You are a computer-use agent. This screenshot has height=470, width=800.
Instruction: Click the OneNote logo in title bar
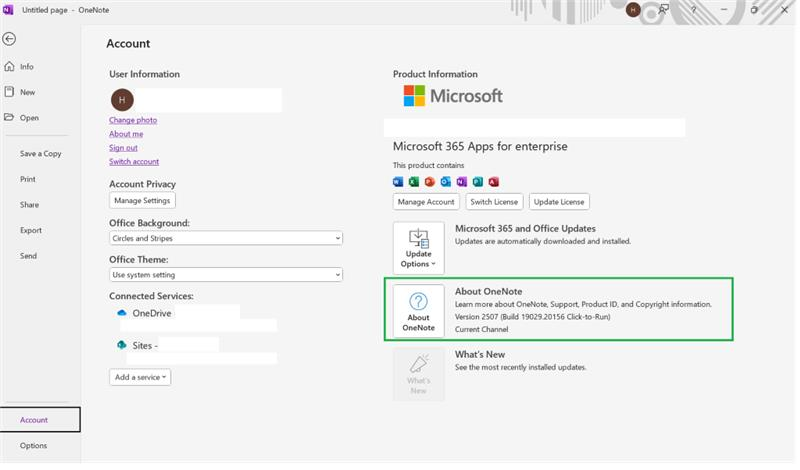coord(8,10)
